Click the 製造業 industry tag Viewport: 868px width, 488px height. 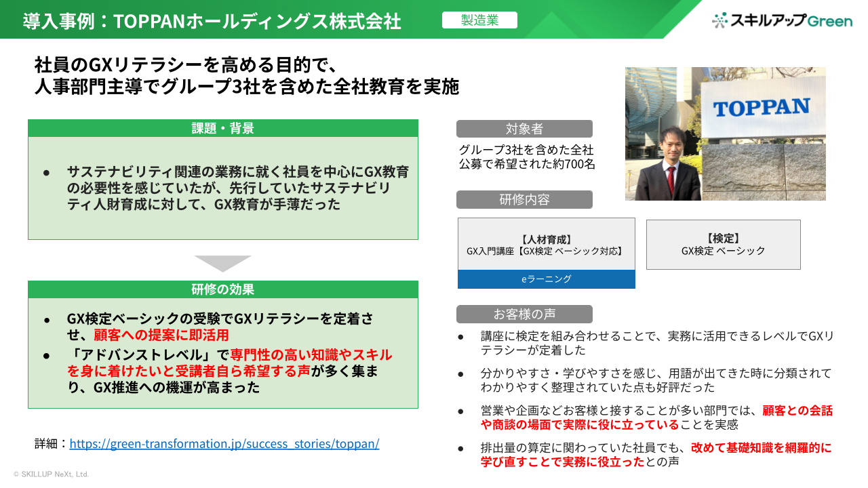[479, 20]
